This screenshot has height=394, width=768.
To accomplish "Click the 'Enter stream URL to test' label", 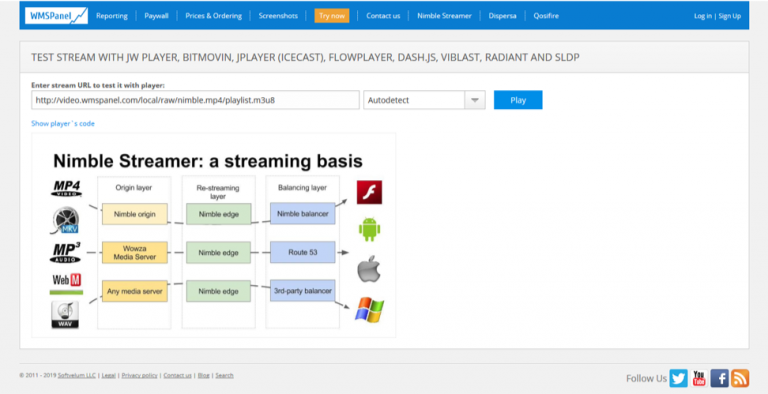I will tap(98, 85).
